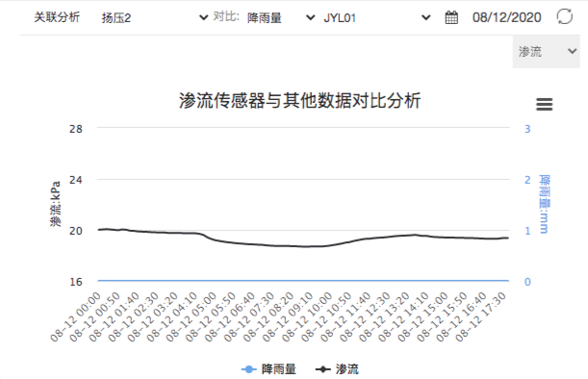
Task: Click the left axis title 渗流:kPa
Action: 56,204
